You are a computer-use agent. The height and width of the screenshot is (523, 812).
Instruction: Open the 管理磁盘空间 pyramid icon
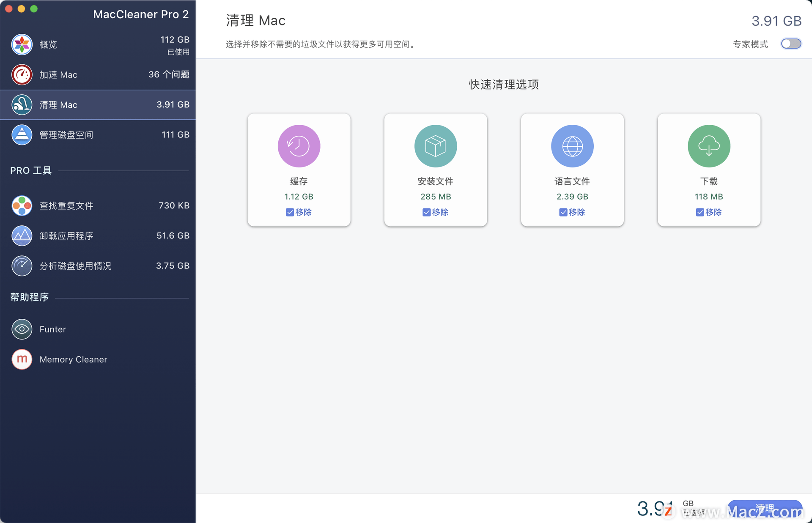coord(22,135)
